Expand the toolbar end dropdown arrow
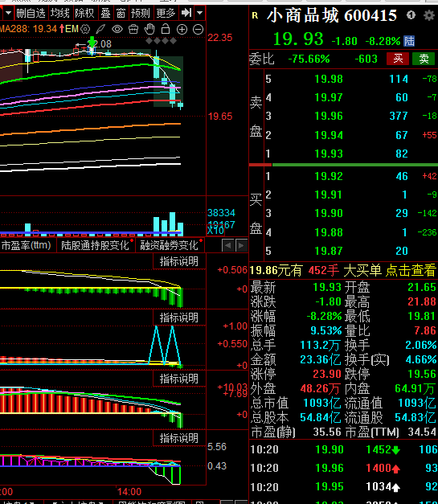Screen dimensions: 438x504 [199, 13]
